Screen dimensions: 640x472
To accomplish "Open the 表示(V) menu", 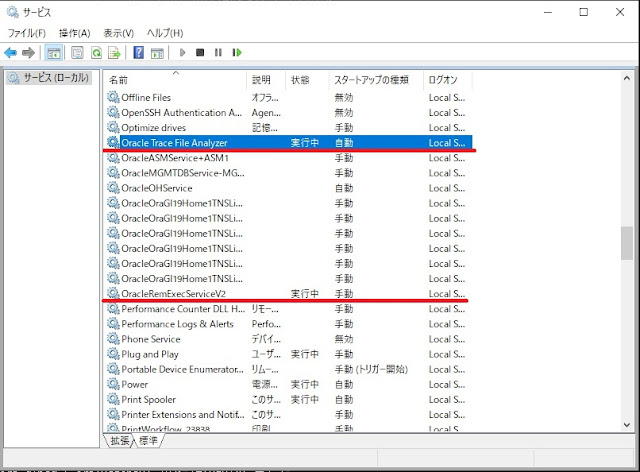I will (x=119, y=33).
